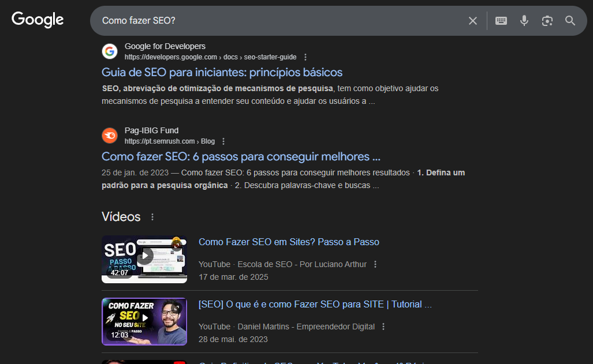Click the Google for Developers favicon

pyautogui.click(x=110, y=51)
